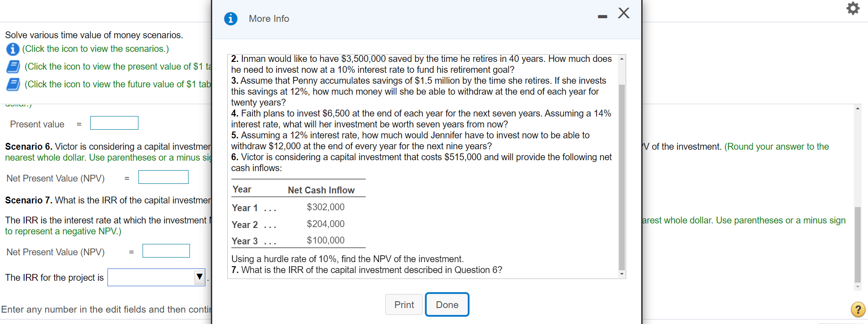Click the Present value input field
The image size is (868, 324).
(114, 123)
